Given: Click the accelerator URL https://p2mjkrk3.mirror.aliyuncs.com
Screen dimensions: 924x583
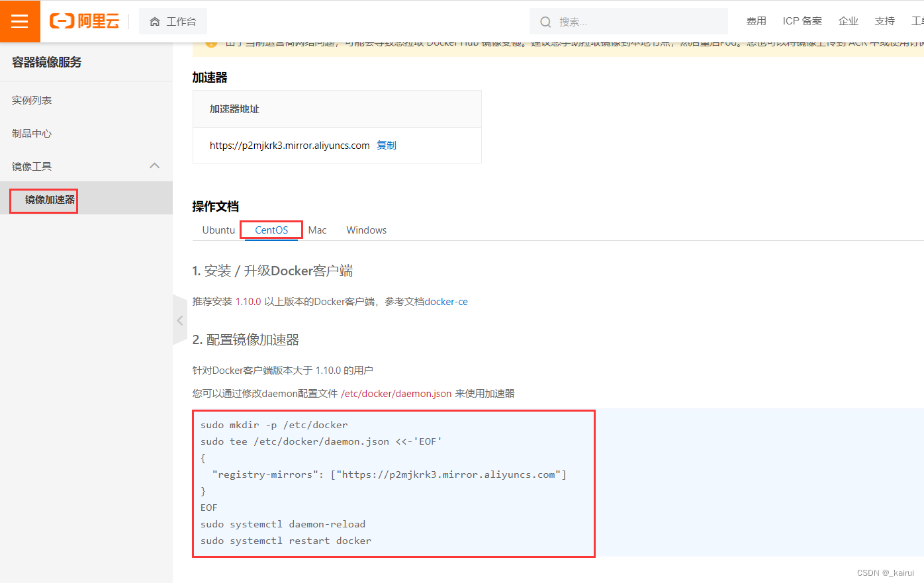Looking at the screenshot, I should [x=289, y=146].
